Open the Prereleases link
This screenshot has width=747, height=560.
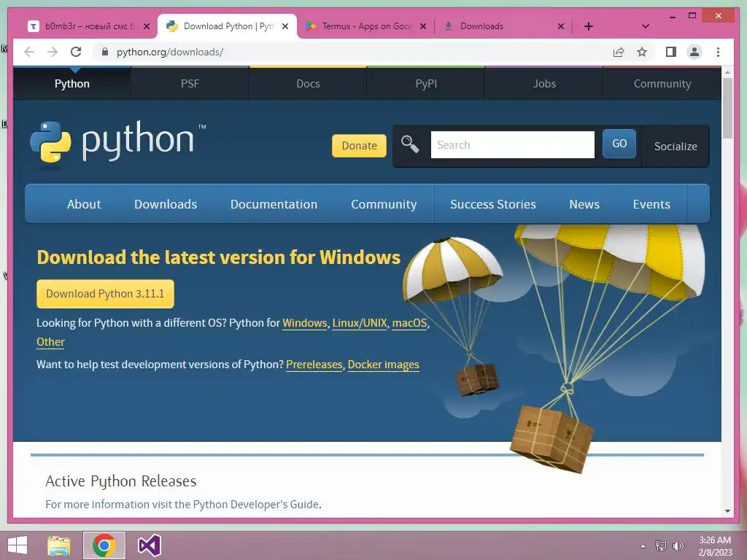314,365
